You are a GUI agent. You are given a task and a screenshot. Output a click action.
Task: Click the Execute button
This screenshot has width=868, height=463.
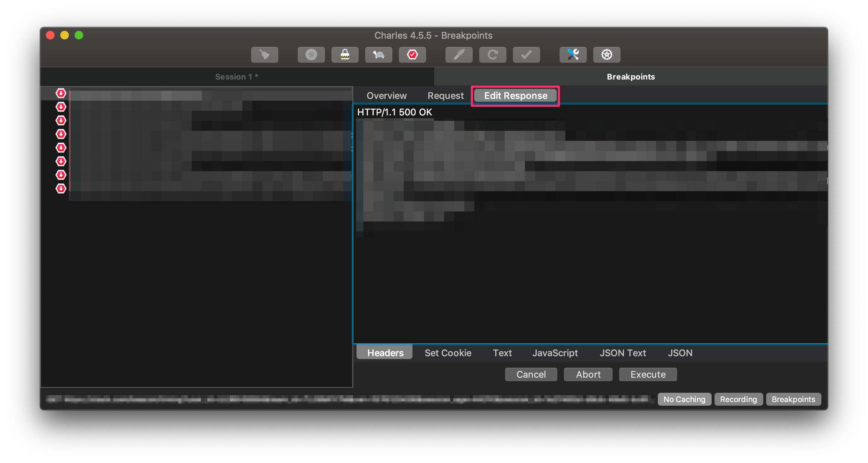(648, 374)
